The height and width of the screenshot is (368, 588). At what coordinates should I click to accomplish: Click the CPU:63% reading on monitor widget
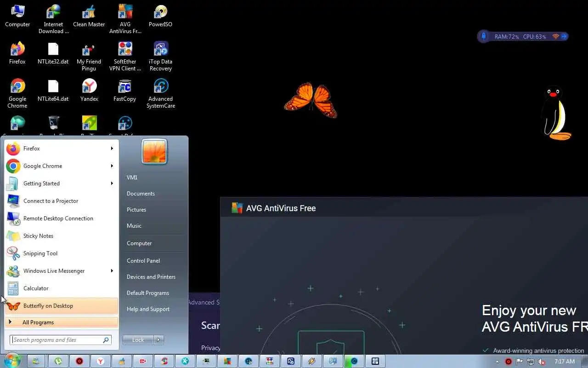pyautogui.click(x=534, y=36)
